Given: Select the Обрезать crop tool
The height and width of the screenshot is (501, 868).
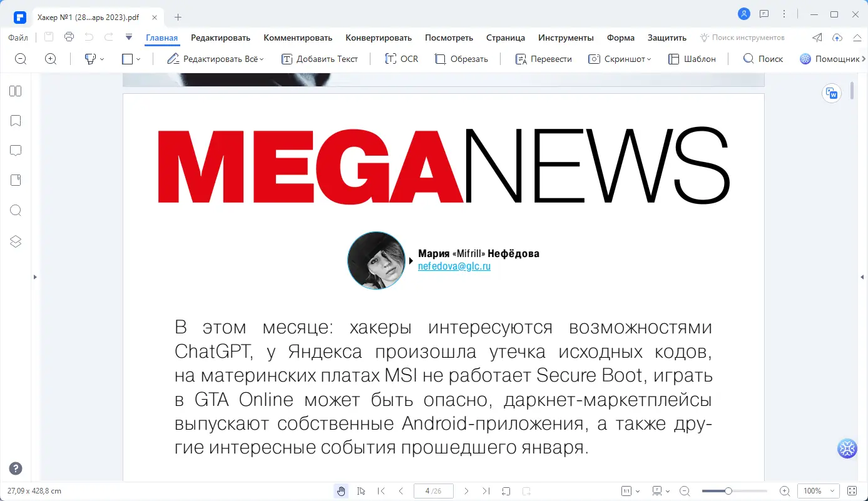Looking at the screenshot, I should point(462,58).
